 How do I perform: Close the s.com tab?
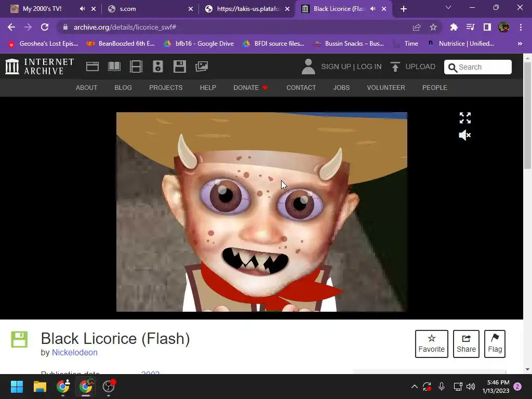[x=191, y=9]
